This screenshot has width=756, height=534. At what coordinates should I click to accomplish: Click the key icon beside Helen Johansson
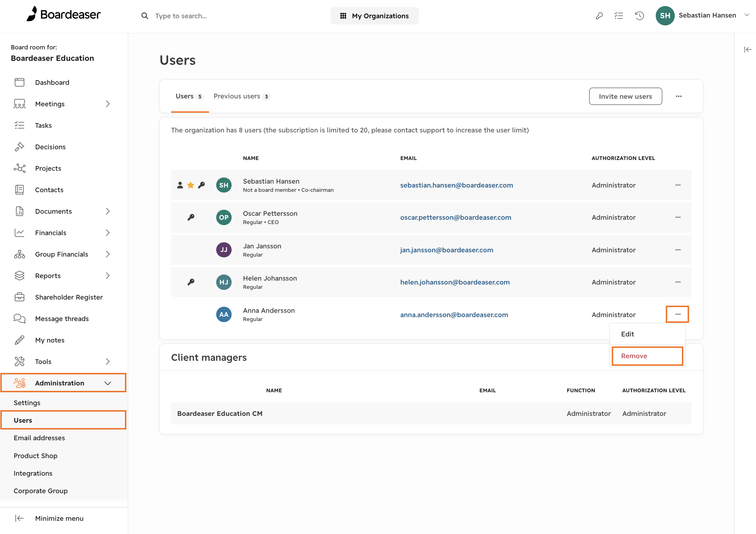tap(191, 282)
